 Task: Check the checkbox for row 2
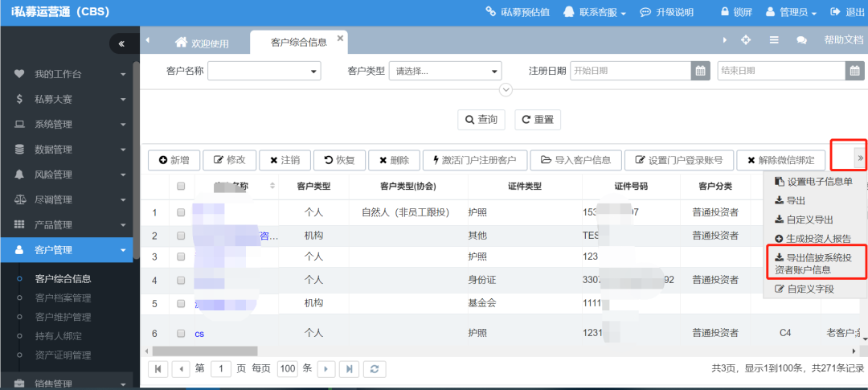pos(181,236)
